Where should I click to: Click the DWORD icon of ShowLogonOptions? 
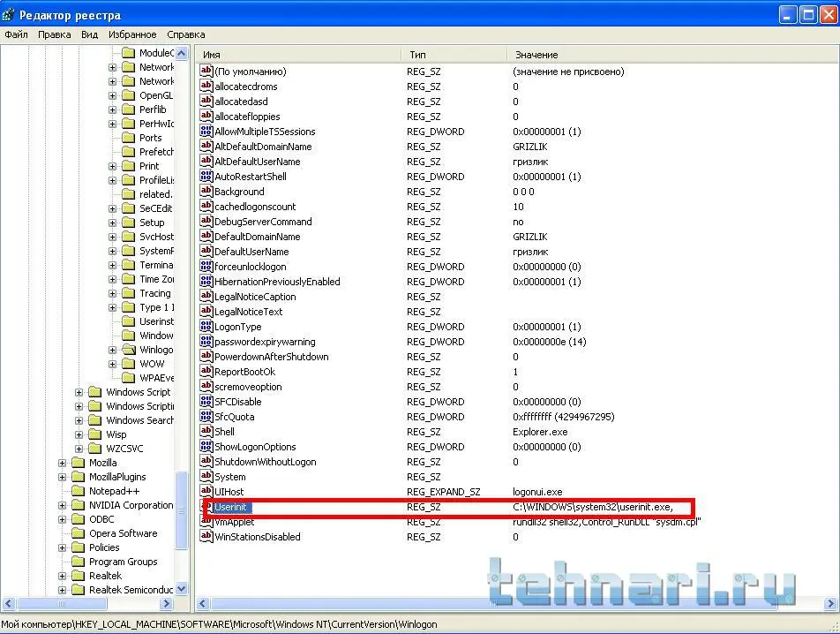206,446
